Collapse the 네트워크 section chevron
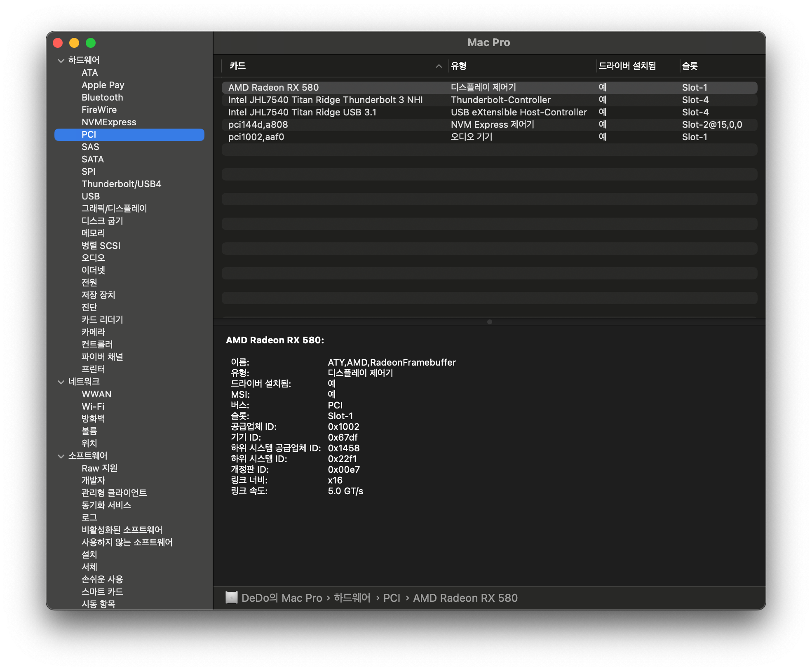Viewport: 812px width, 671px height. [61, 382]
